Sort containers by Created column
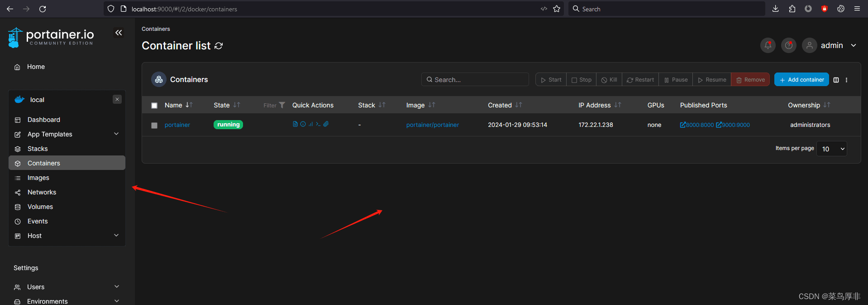Screen dimensions: 868x305 pyautogui.click(x=505, y=105)
